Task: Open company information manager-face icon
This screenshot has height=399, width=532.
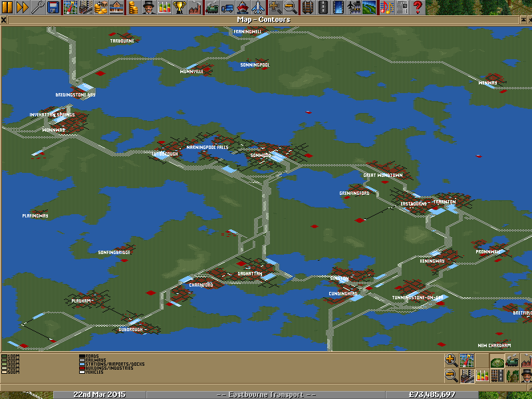Action: pyautogui.click(x=148, y=7)
